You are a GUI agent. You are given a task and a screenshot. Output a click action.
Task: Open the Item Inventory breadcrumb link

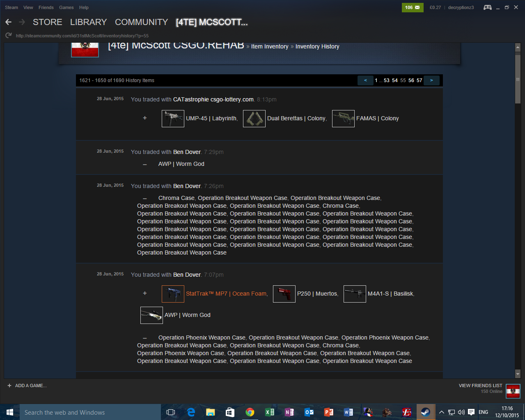click(x=270, y=47)
